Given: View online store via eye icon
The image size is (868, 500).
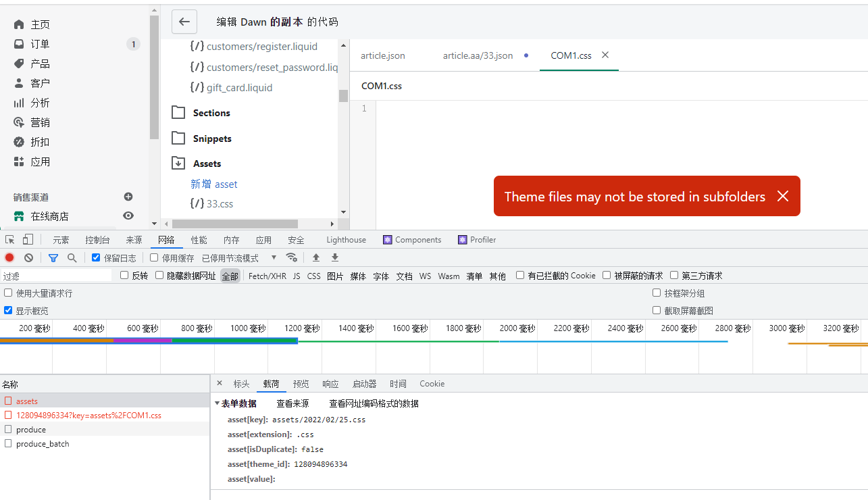Looking at the screenshot, I should [128, 216].
